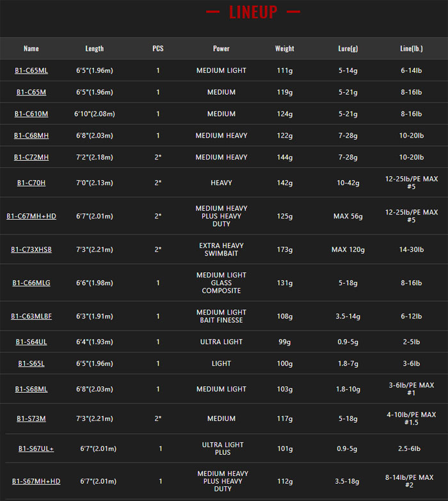
Task: Open the B1-S73M rod link
Action: click(x=31, y=418)
